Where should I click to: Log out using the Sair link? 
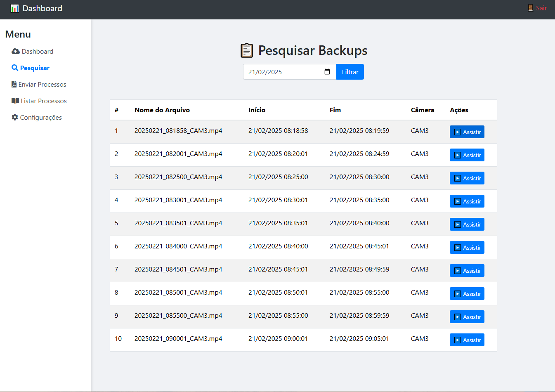pyautogui.click(x=541, y=8)
